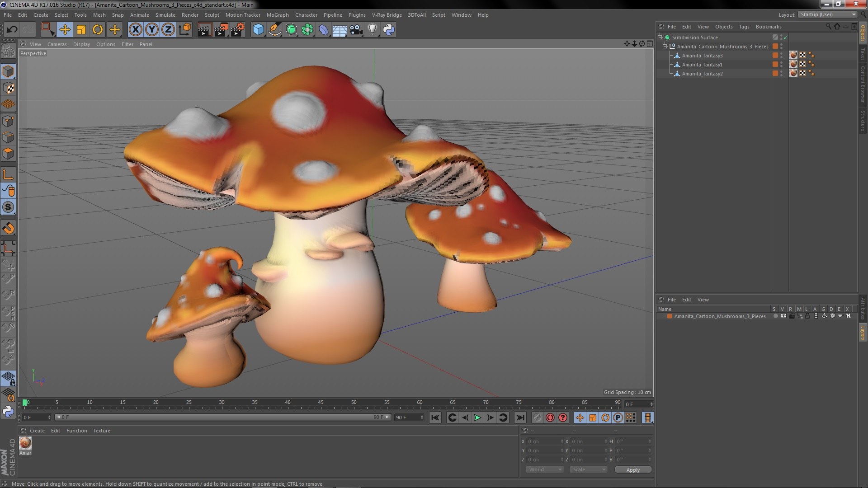Click the end frame 90 F stepper
868x488 pixels.
tap(422, 418)
